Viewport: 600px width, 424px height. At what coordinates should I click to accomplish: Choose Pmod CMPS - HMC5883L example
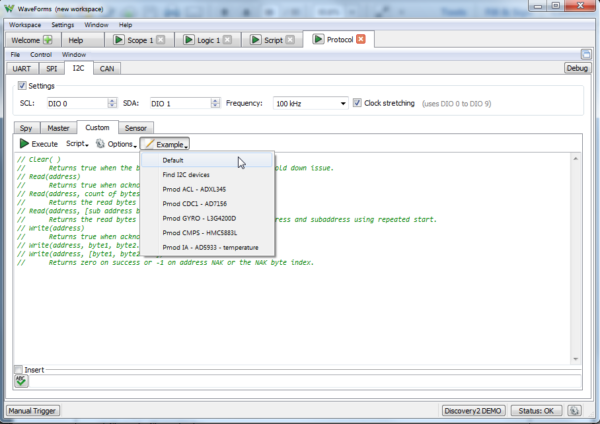[x=207, y=233]
